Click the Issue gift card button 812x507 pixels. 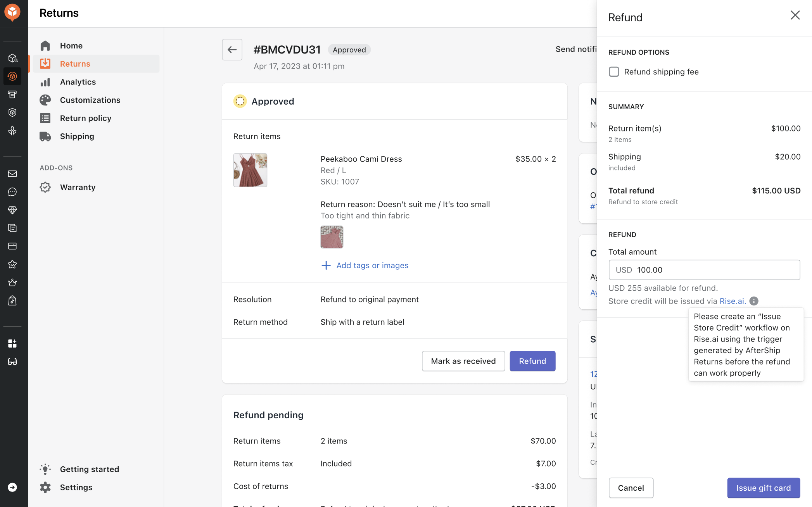(763, 488)
